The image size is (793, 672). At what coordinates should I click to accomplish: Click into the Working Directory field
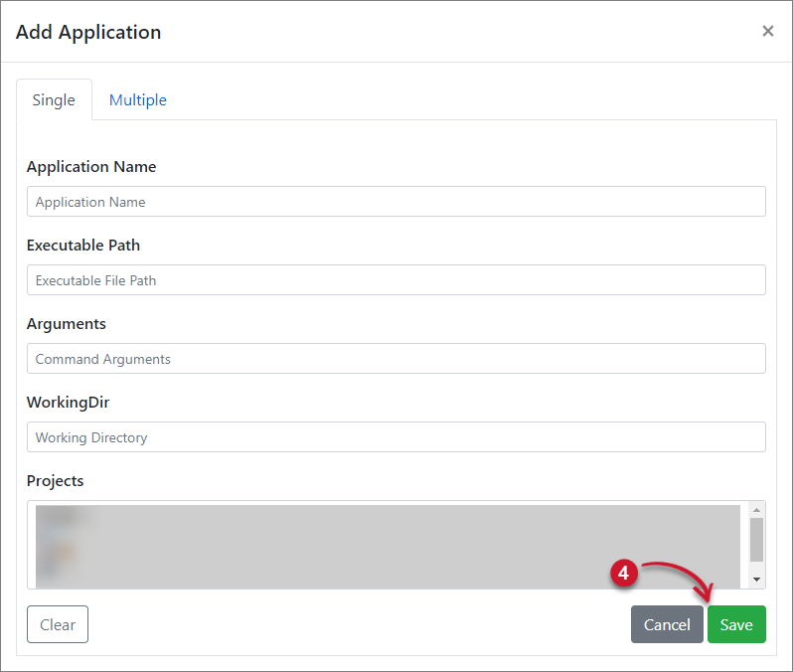[396, 436]
